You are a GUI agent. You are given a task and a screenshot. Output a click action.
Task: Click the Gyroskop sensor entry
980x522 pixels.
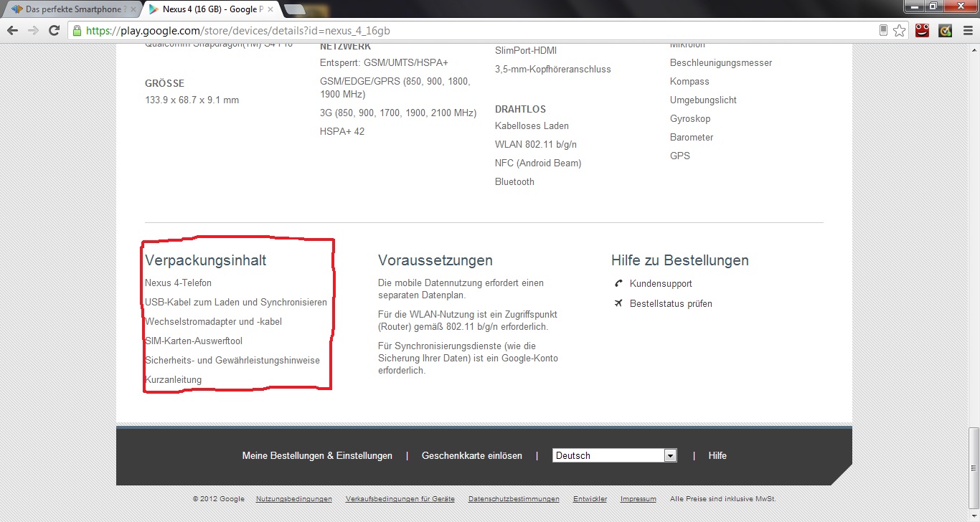coord(692,119)
